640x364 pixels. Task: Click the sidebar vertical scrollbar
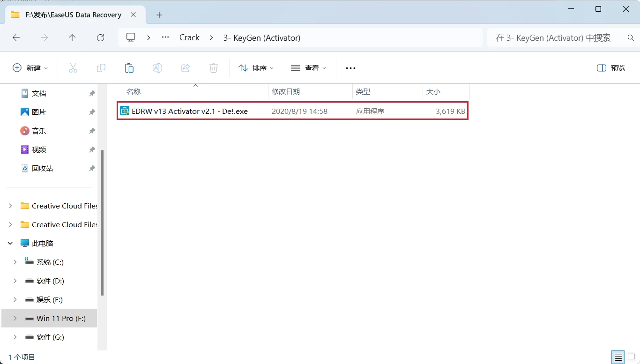click(x=102, y=223)
